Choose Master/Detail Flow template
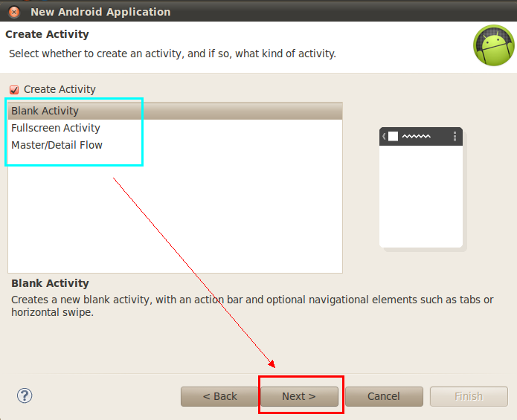 [175, 145]
